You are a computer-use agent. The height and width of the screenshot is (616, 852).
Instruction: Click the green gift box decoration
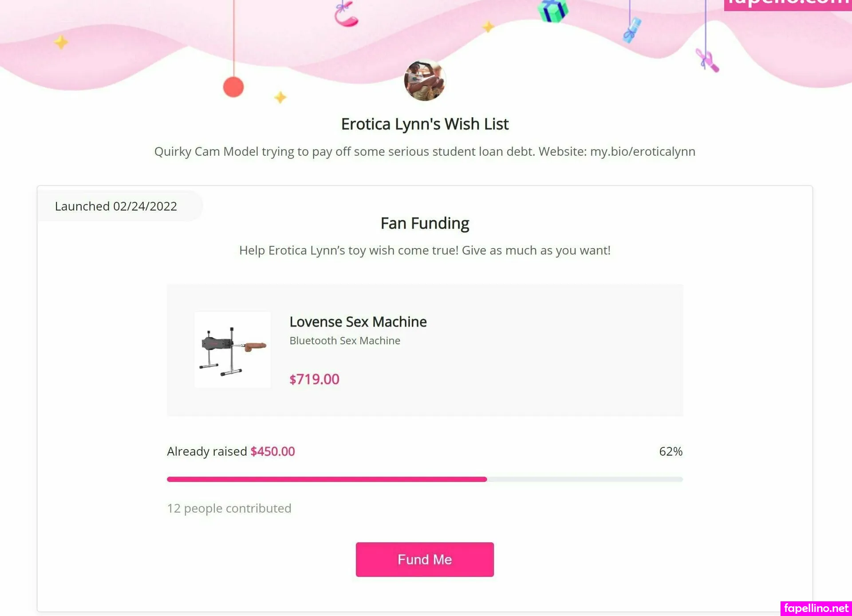(553, 11)
